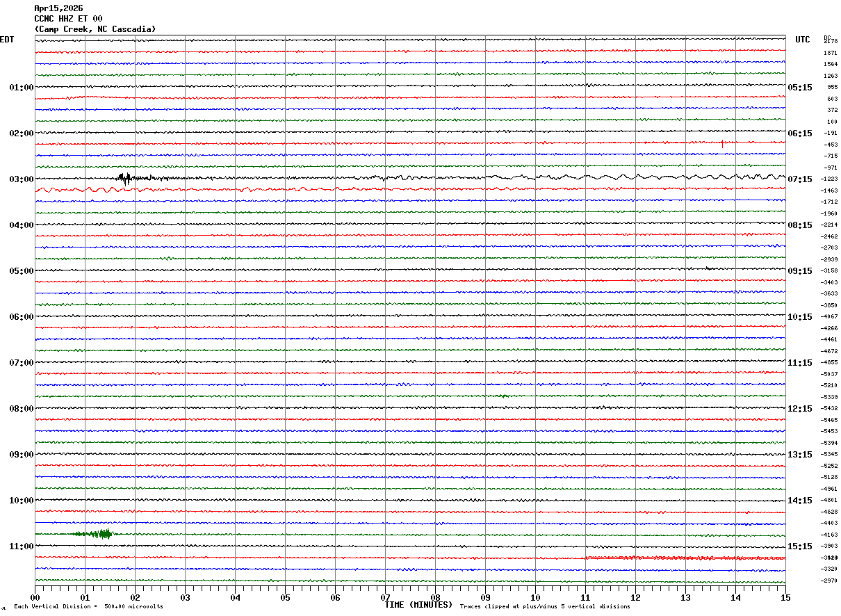Click the Traces clipped at plus/minus 5 divisions note
Screen dimensions: 841x616
tap(545, 606)
